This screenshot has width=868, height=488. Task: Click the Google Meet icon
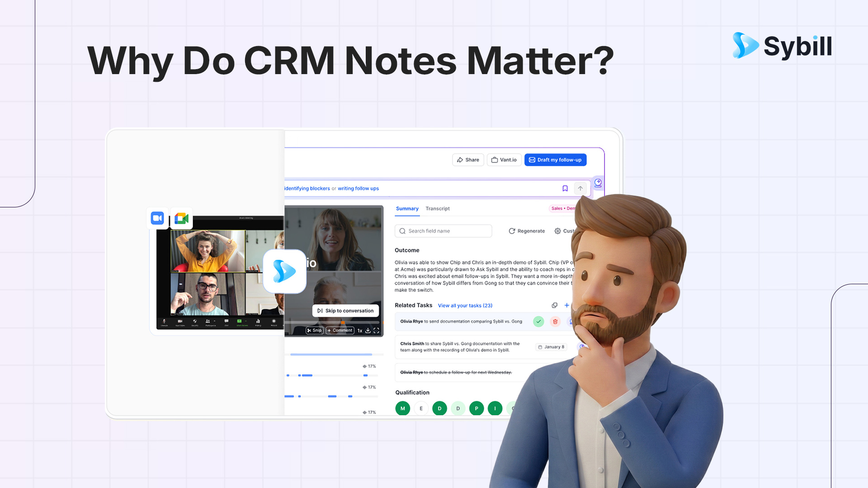click(x=182, y=219)
